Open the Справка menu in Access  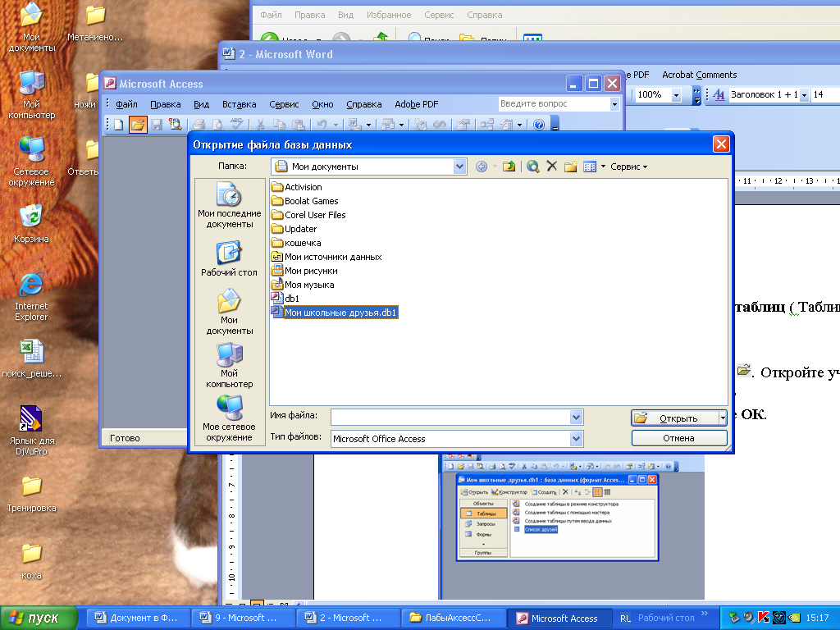[363, 104]
